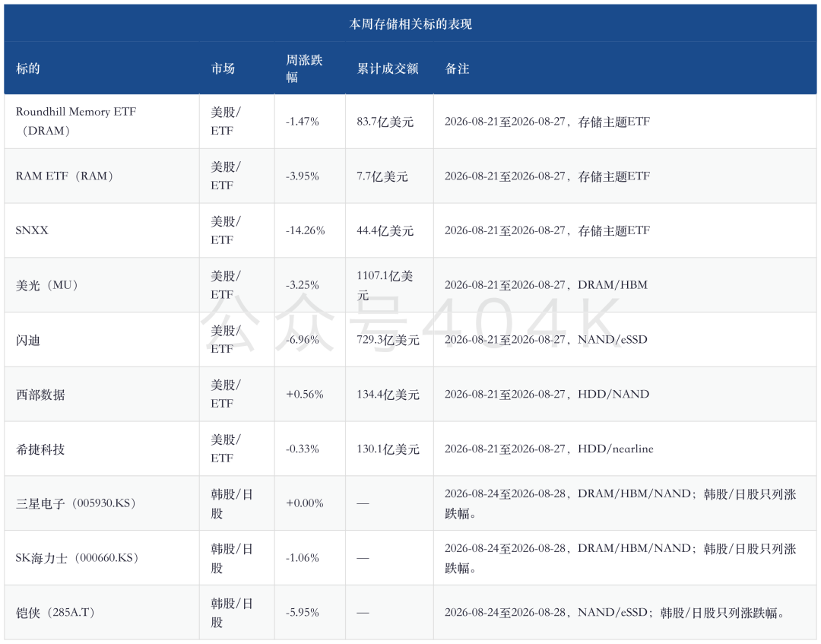Click the 累计成交额 column header
Screen dimensions: 821x644
pyautogui.click(x=388, y=68)
